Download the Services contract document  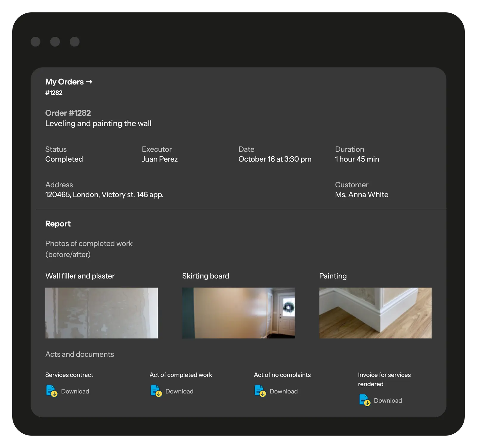[x=75, y=391]
